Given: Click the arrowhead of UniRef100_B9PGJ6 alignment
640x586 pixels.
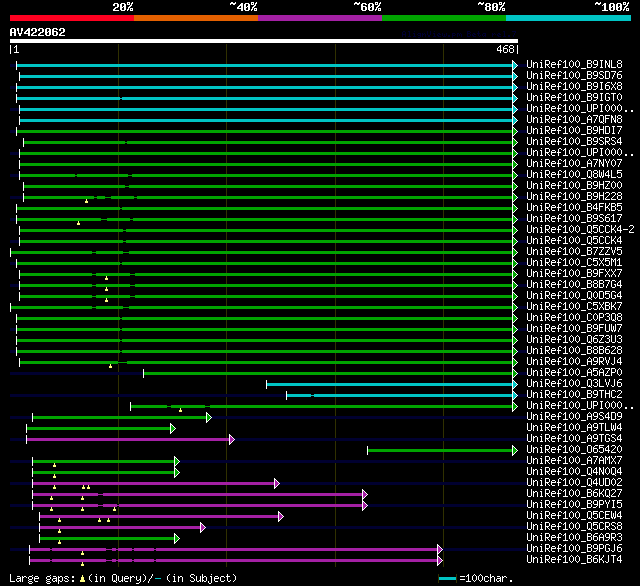Looking at the screenshot, I should tap(439, 549).
